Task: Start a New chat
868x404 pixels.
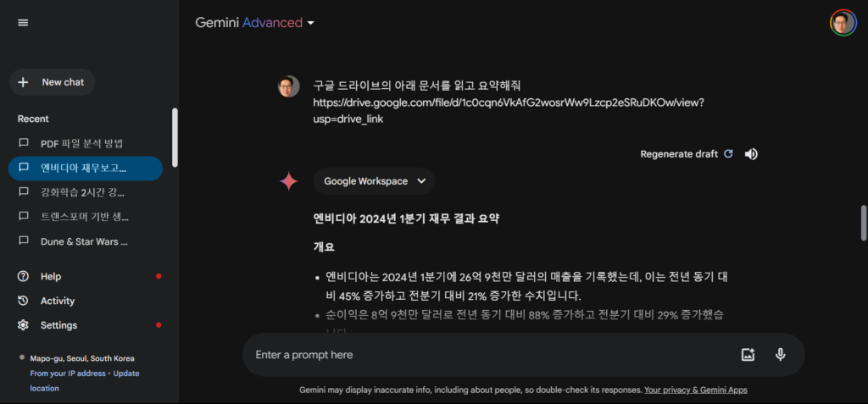Action: [x=52, y=82]
